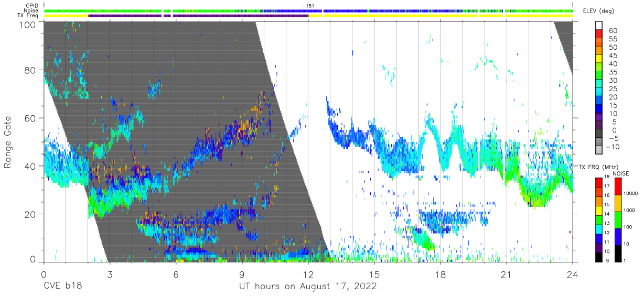This screenshot has height=297, width=644.
Task: Click the 80 label on Range Gate axis
Action: point(30,70)
